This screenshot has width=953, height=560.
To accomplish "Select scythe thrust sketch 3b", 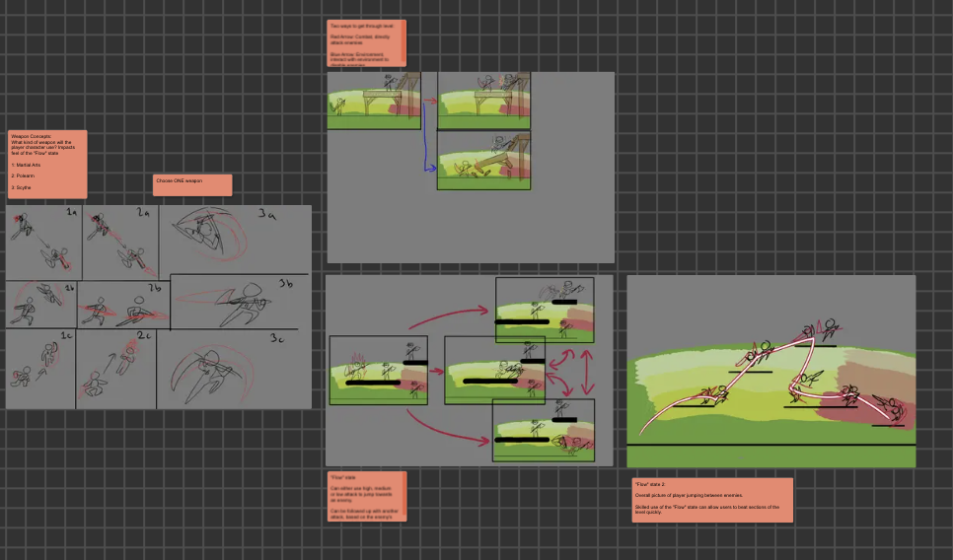I will click(239, 302).
